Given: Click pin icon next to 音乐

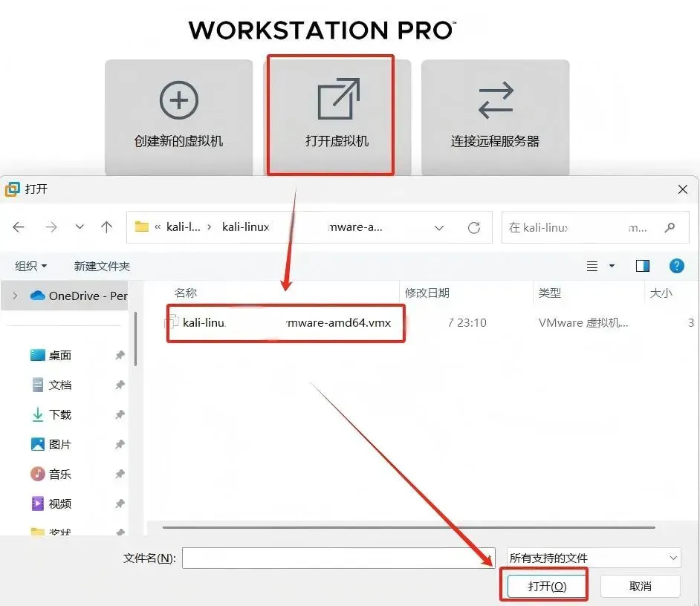Looking at the screenshot, I should 120,474.
